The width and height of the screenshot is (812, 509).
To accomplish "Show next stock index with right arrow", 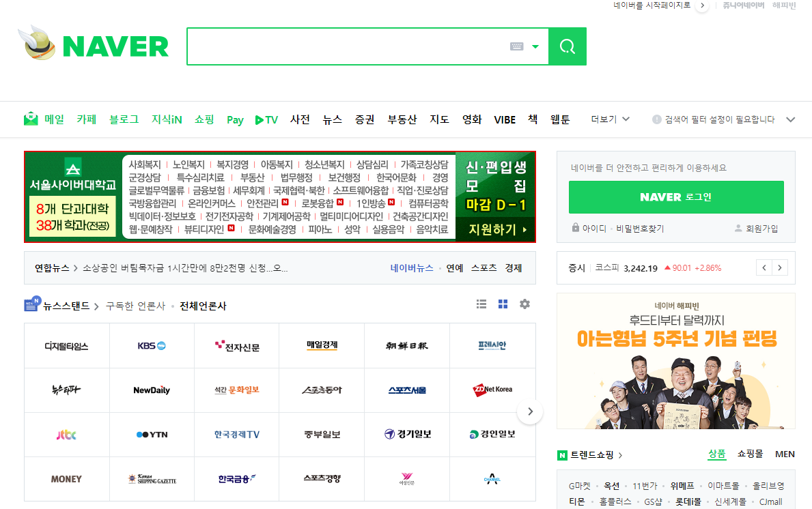I will (780, 268).
